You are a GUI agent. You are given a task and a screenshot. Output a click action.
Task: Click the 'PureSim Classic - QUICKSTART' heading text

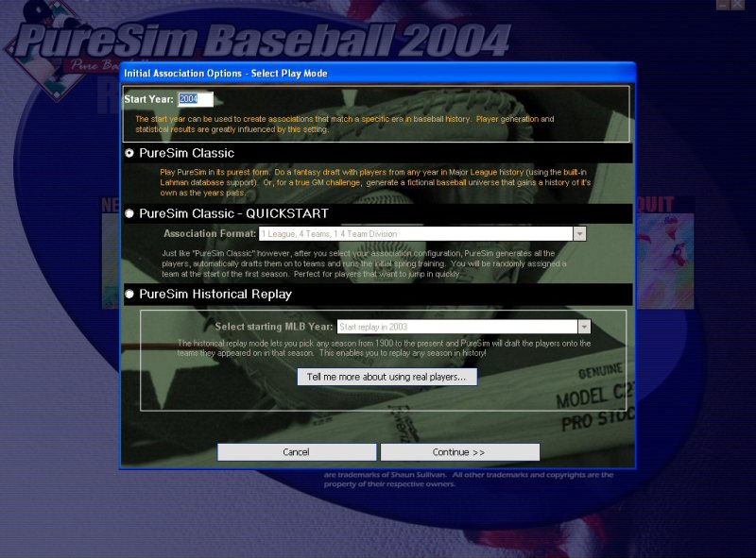[233, 213]
